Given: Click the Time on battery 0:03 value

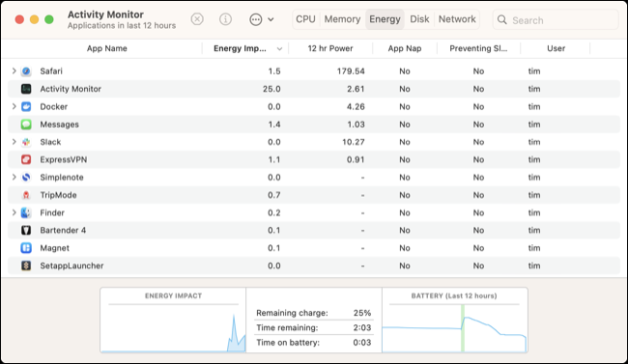Looking at the screenshot, I should tap(362, 343).
